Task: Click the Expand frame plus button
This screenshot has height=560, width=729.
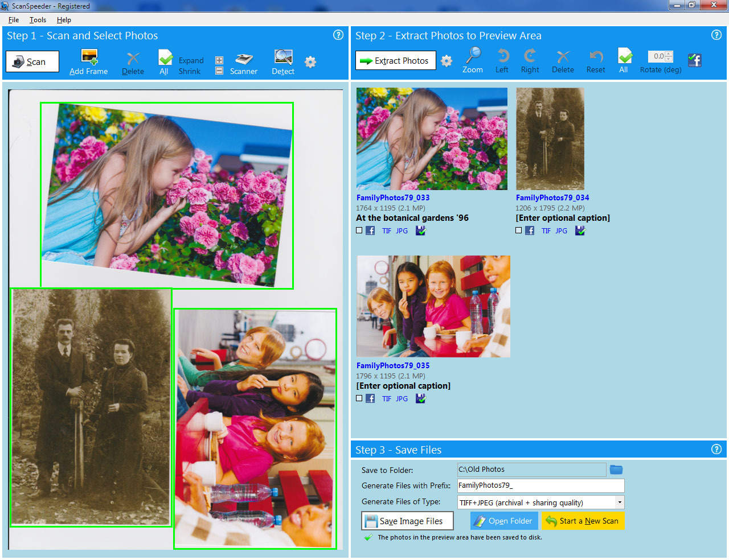Action: 219,60
